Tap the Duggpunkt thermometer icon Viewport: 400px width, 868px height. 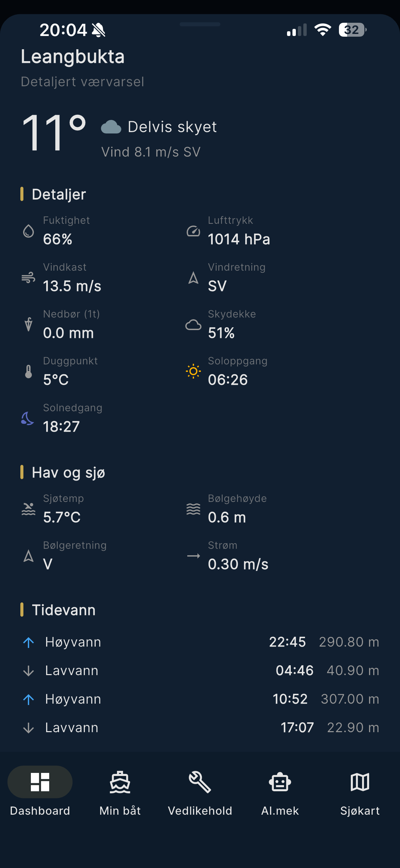pyautogui.click(x=28, y=372)
